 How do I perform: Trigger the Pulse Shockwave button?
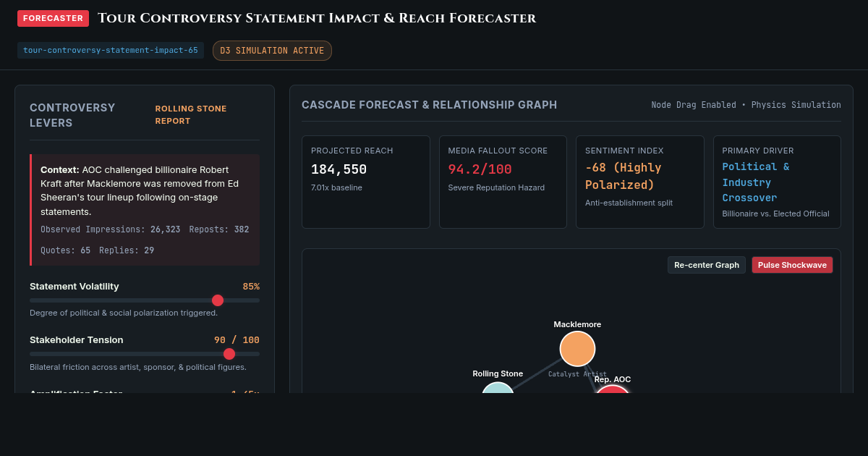[792, 265]
